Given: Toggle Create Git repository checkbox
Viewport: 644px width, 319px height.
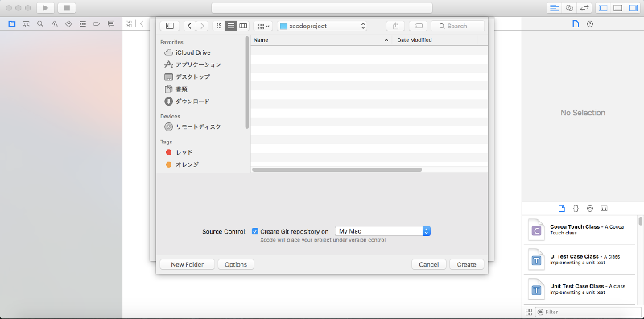Looking at the screenshot, I should point(255,231).
